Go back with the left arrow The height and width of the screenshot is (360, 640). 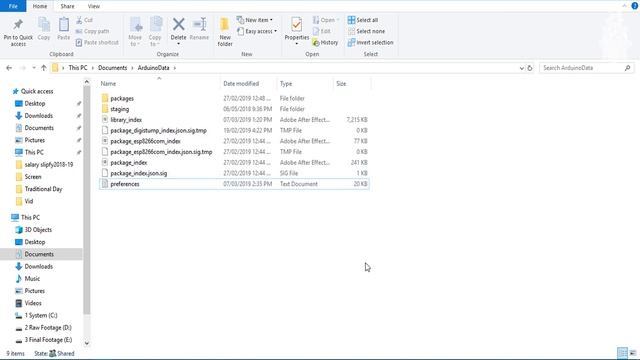pyautogui.click(x=9, y=68)
